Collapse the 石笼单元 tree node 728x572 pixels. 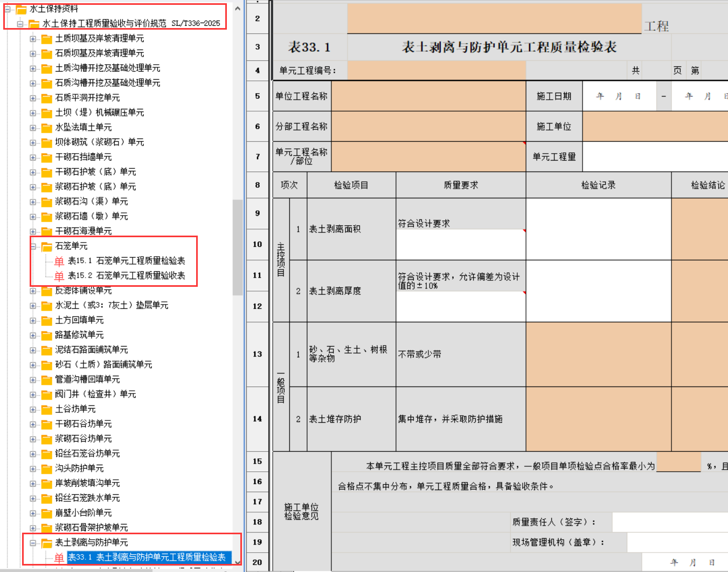click(33, 246)
